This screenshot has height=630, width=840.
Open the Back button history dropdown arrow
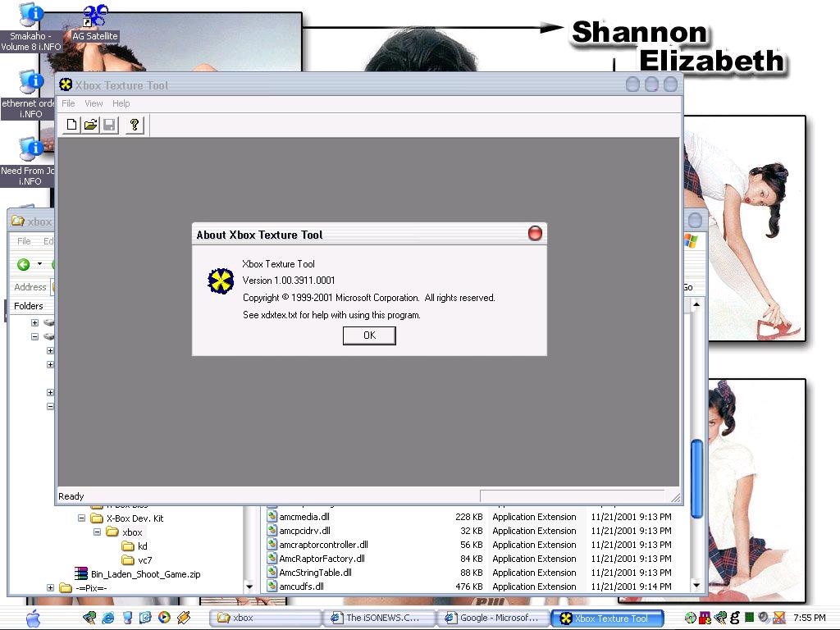(39, 264)
